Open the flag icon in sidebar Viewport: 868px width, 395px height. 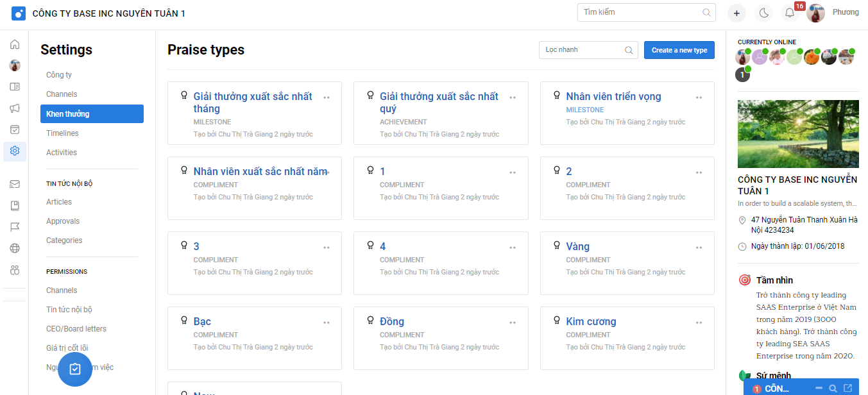click(x=15, y=227)
